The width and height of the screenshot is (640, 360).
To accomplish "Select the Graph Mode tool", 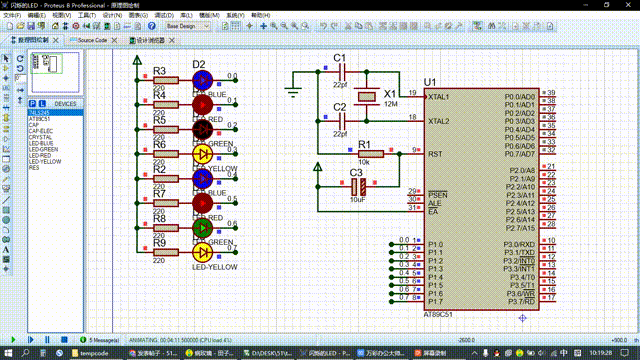I will coord(6,149).
